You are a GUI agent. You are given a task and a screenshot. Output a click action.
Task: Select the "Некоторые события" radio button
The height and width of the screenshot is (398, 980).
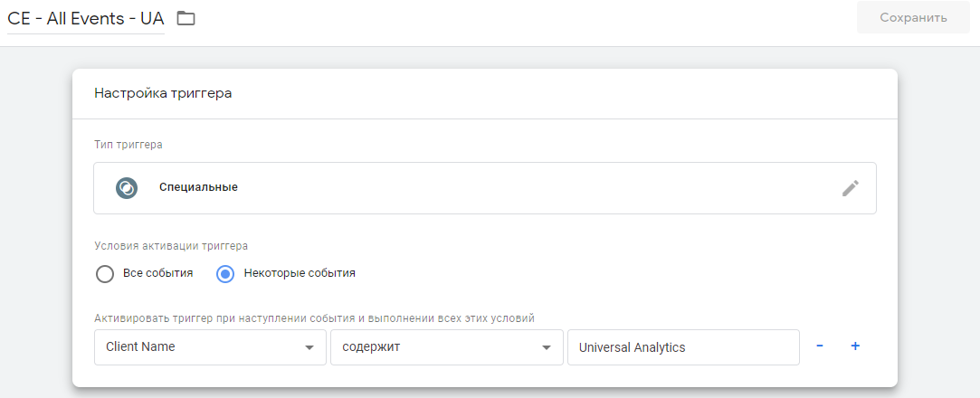tap(226, 273)
